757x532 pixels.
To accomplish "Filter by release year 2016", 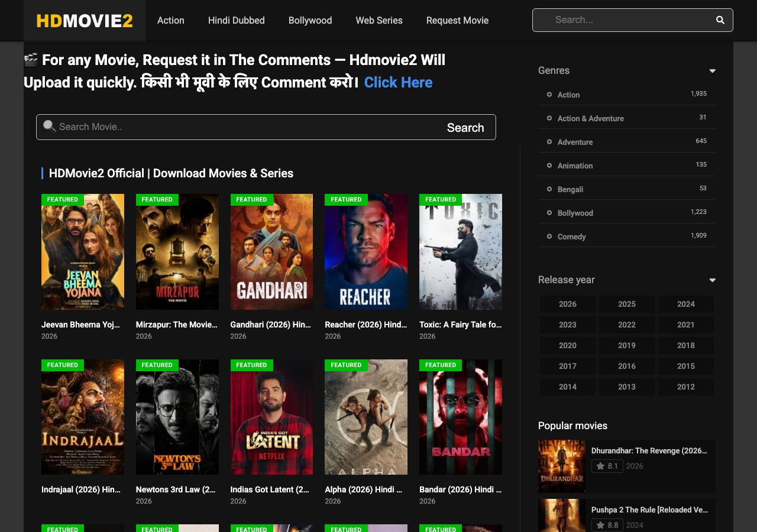I will 627,366.
